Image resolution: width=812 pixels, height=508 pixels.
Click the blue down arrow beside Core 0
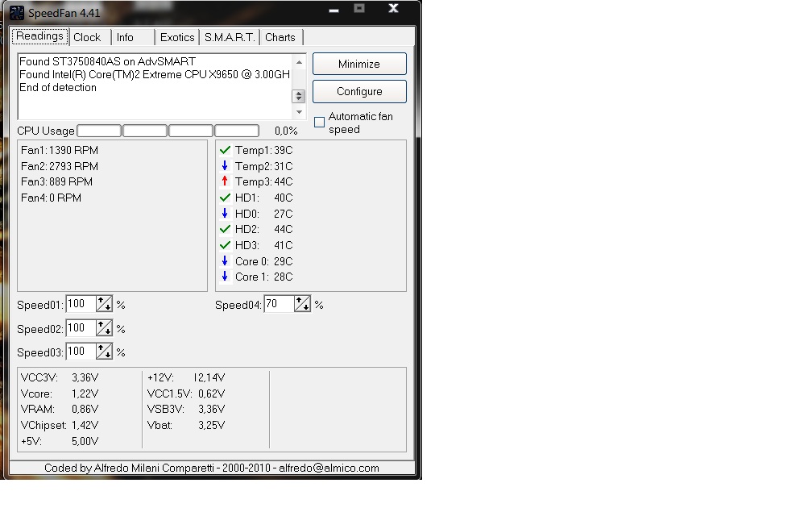225,260
